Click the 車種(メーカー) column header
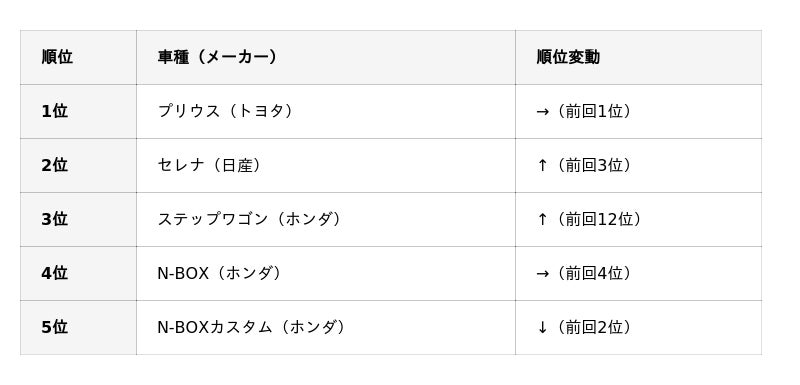Screen dimensions: 800x385 click(x=326, y=57)
